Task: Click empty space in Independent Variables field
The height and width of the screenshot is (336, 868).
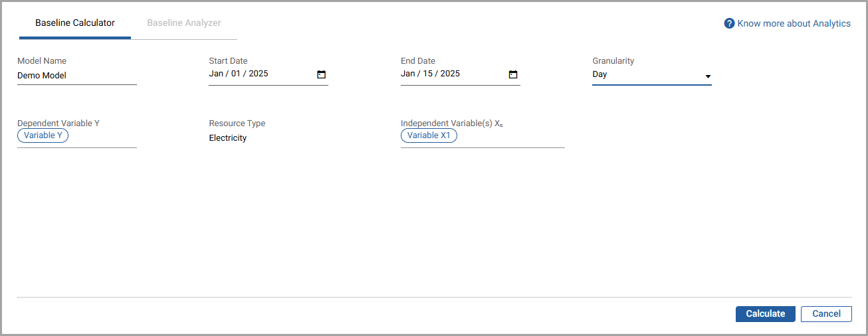Action: pyautogui.click(x=510, y=136)
